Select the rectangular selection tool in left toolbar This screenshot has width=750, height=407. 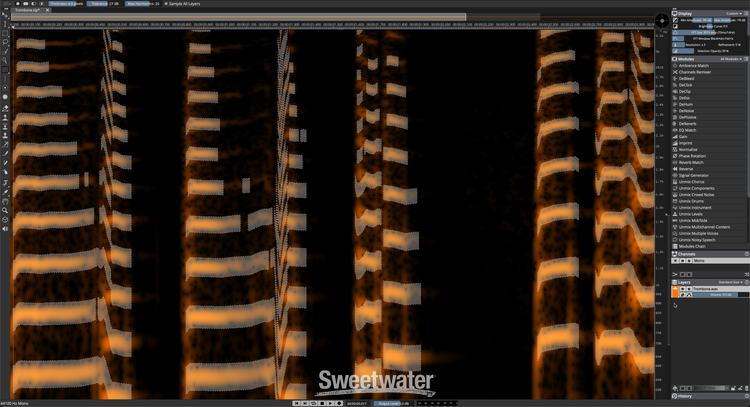tap(6, 32)
